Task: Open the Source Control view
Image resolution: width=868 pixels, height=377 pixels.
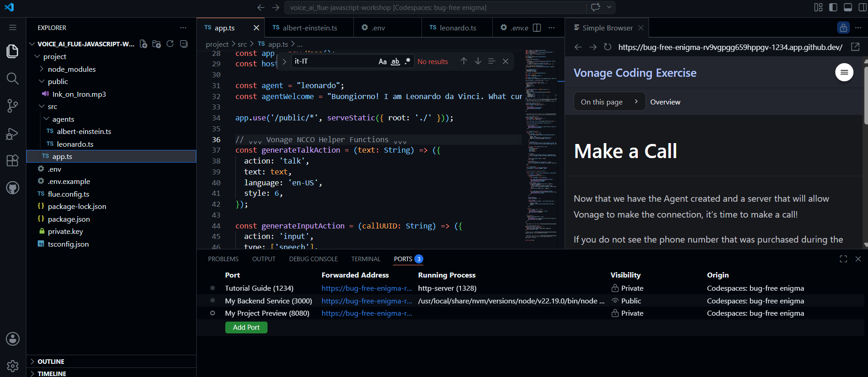Action: pyautogui.click(x=13, y=106)
